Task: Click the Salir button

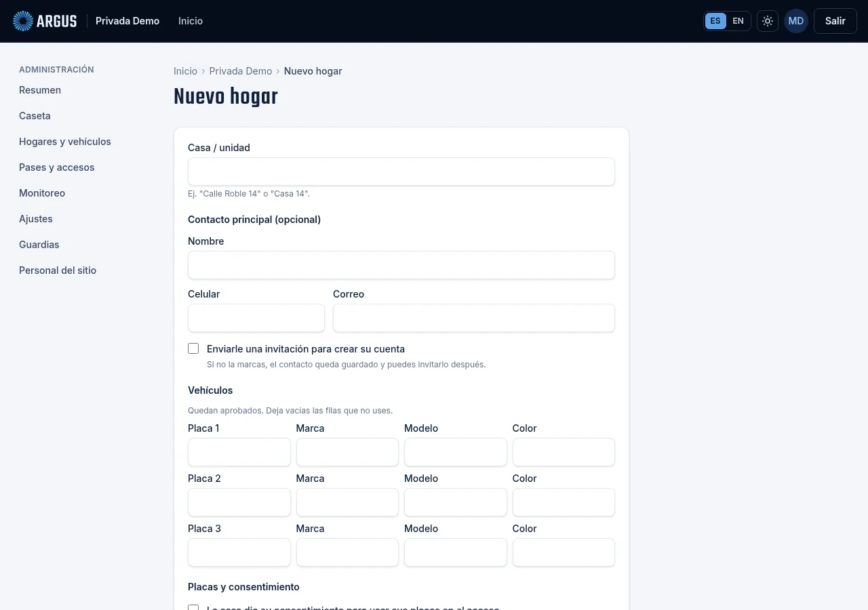Action: pos(835,21)
